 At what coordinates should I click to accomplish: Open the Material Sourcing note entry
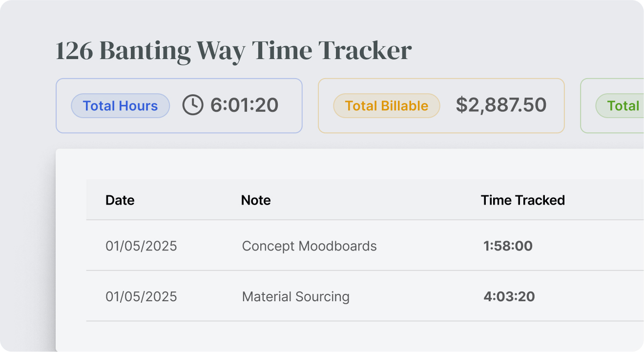coord(295,297)
